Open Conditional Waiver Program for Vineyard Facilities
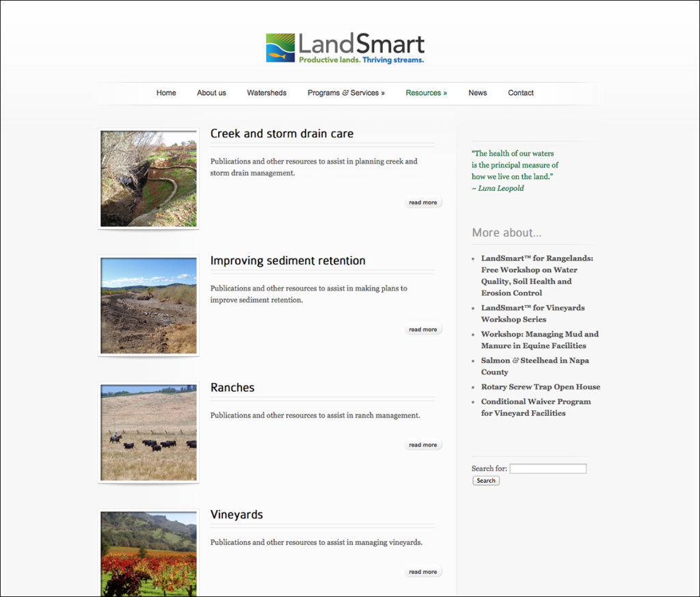 tap(536, 407)
